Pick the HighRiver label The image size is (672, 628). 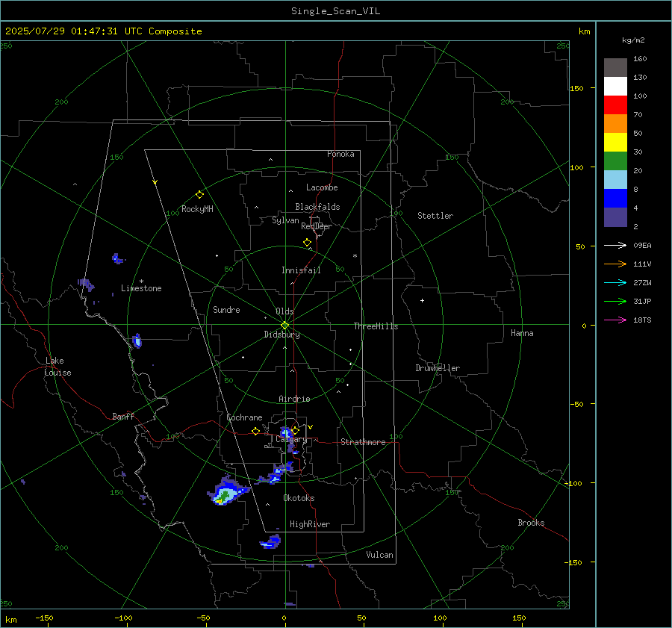[x=310, y=524]
